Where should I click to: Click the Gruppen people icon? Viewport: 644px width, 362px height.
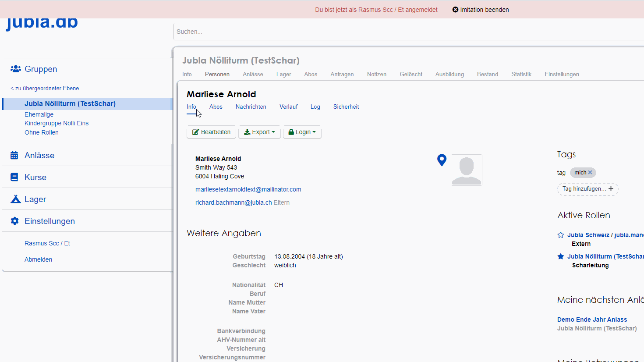[15, 69]
